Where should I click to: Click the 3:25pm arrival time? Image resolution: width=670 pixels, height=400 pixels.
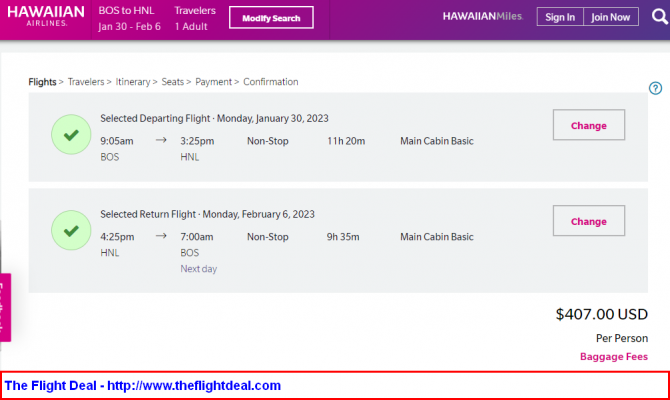click(x=197, y=141)
